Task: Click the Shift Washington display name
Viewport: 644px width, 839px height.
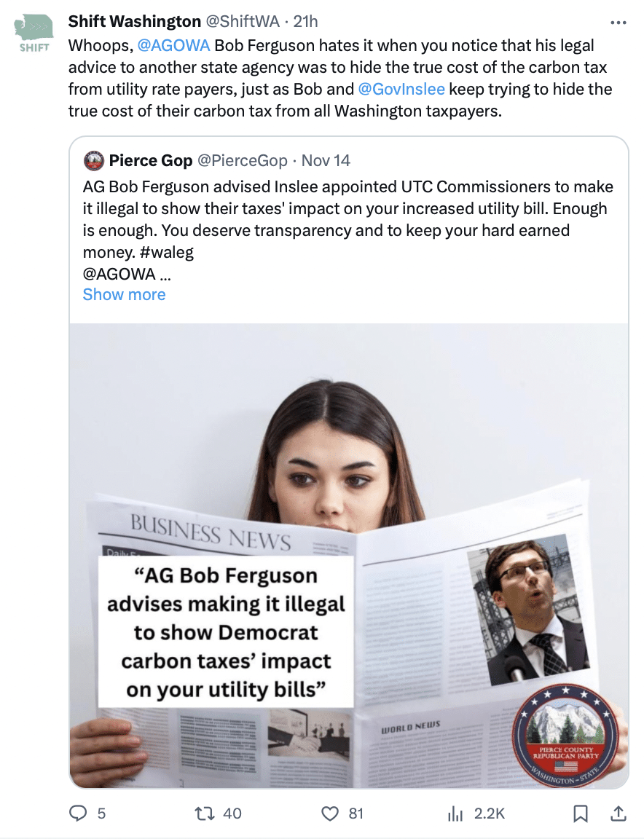Action: coord(134,21)
